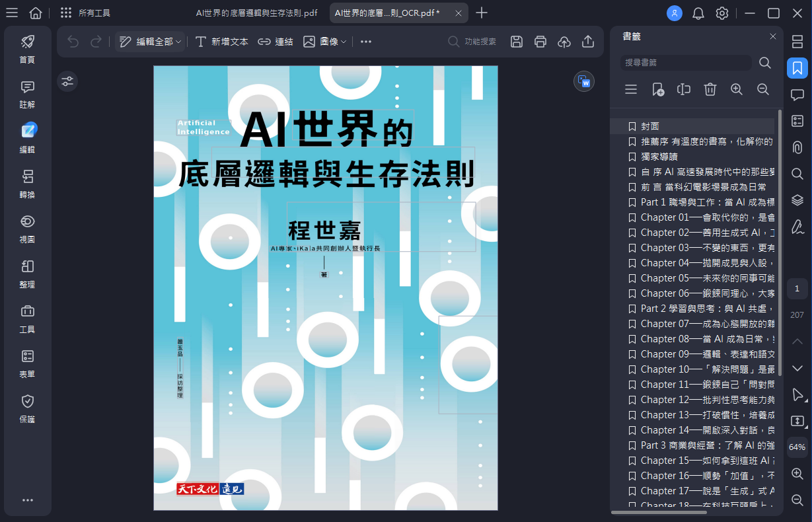The height and width of the screenshot is (522, 812).
Task: Print the PDF document
Action: [540, 42]
